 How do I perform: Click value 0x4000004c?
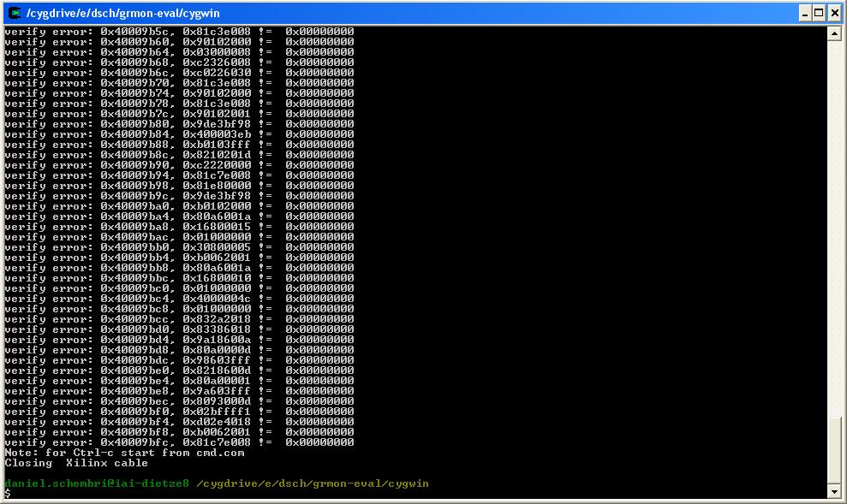click(218, 299)
